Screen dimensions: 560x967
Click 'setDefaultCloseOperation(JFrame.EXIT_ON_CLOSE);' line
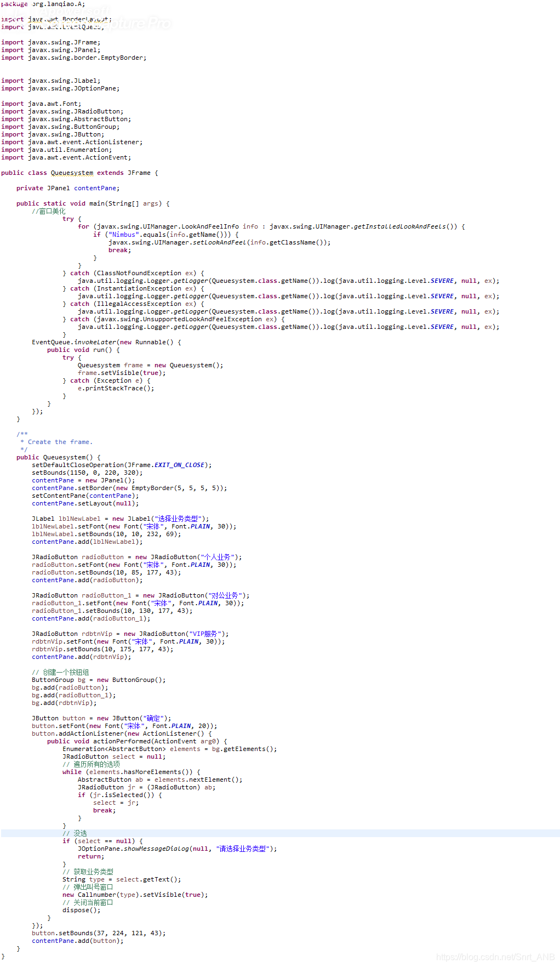pyautogui.click(x=122, y=465)
